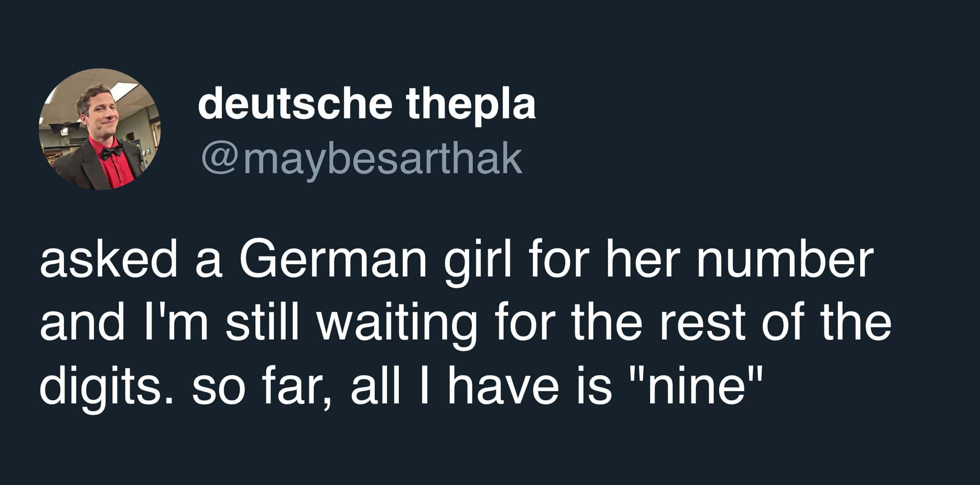Open the profile picture avatar
The width and height of the screenshot is (980, 485).
tap(100, 129)
